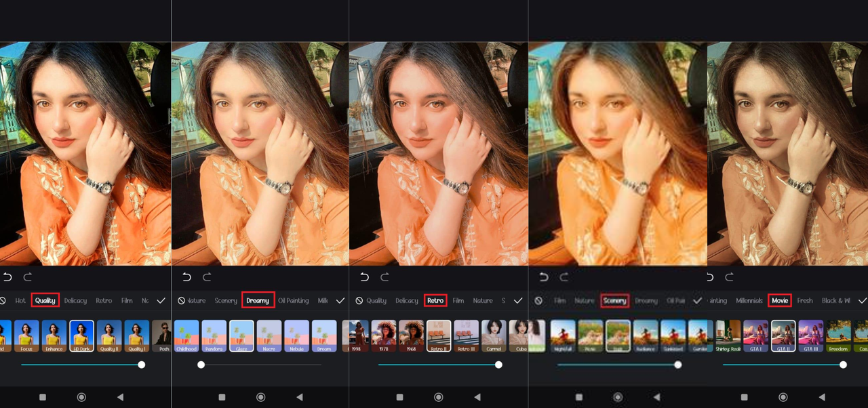Tap the undo arrow in the Scenery screen

[x=543, y=277]
